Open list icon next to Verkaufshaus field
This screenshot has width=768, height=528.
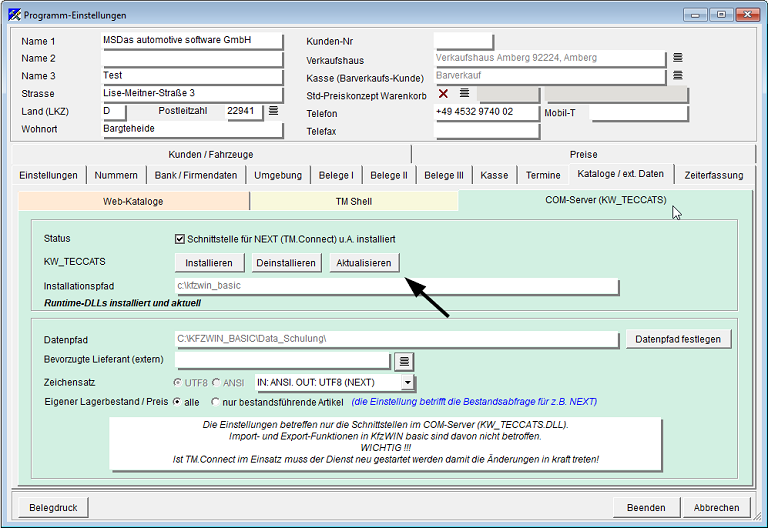click(677, 58)
